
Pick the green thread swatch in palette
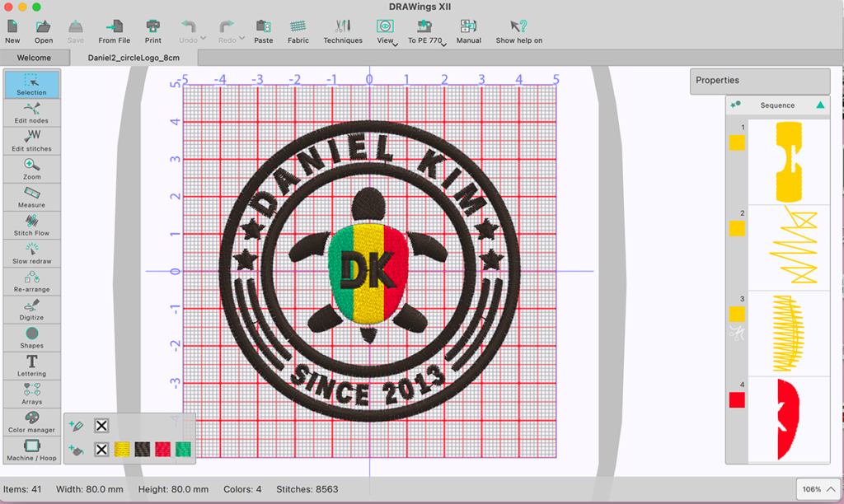click(183, 449)
